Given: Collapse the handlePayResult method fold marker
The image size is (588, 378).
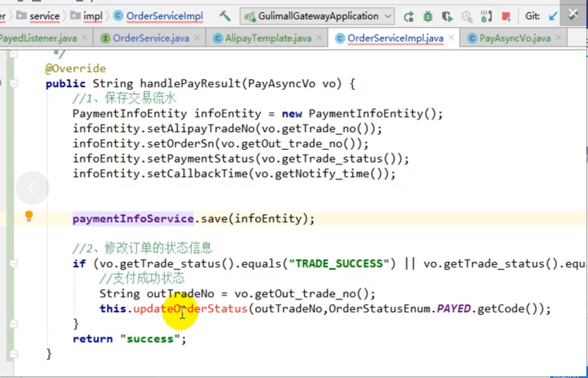Looking at the screenshot, I should [x=14, y=83].
